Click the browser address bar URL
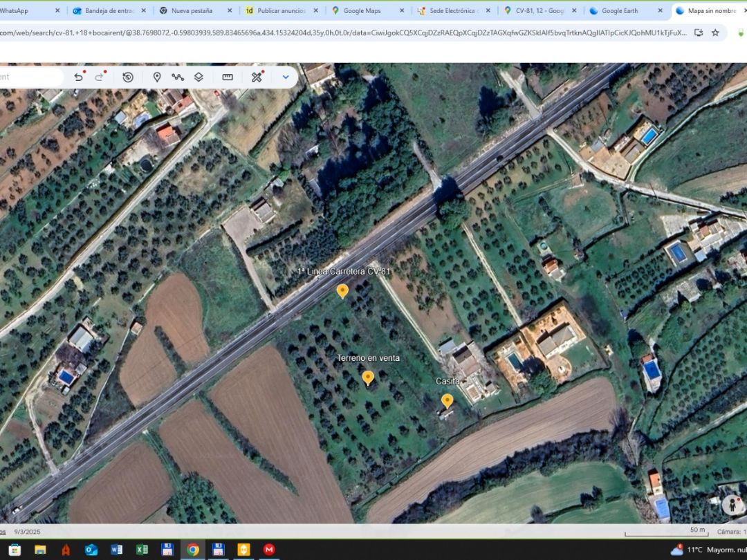747x560 pixels. [346, 32]
